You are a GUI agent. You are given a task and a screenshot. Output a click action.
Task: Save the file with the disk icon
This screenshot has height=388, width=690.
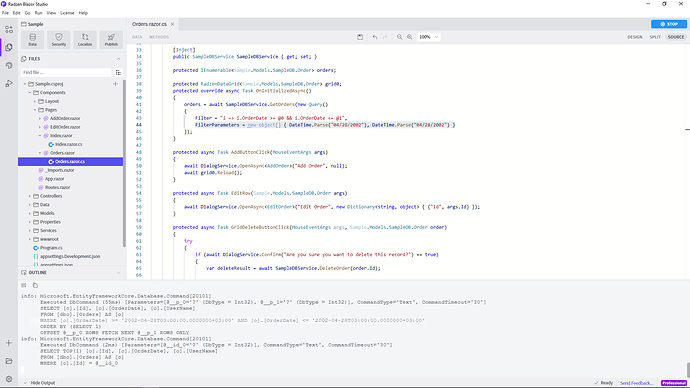360,37
